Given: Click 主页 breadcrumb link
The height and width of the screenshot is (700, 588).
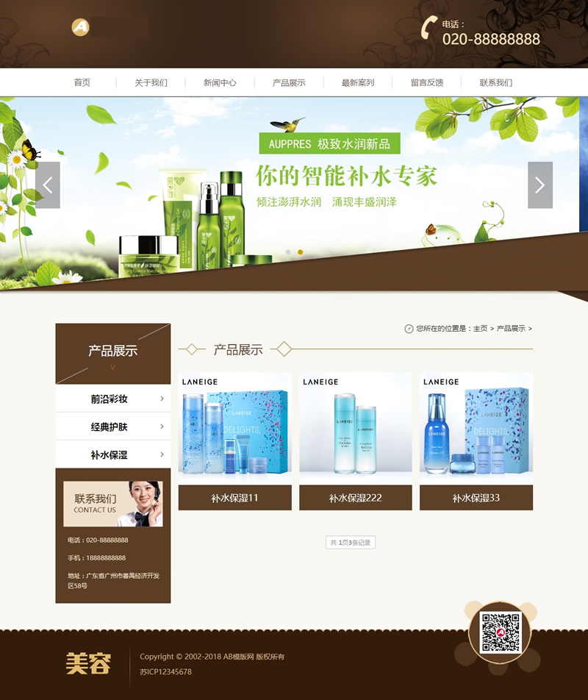Looking at the screenshot, I should click(480, 329).
